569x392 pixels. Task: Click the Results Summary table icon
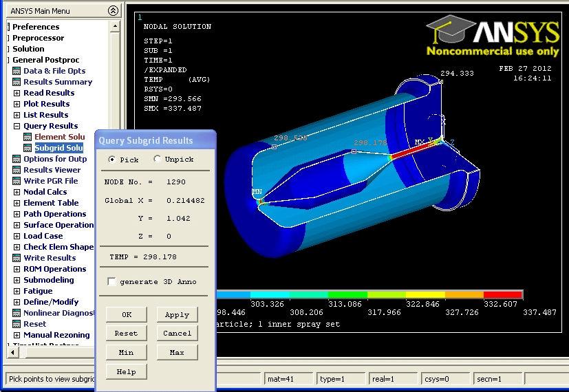click(17, 82)
